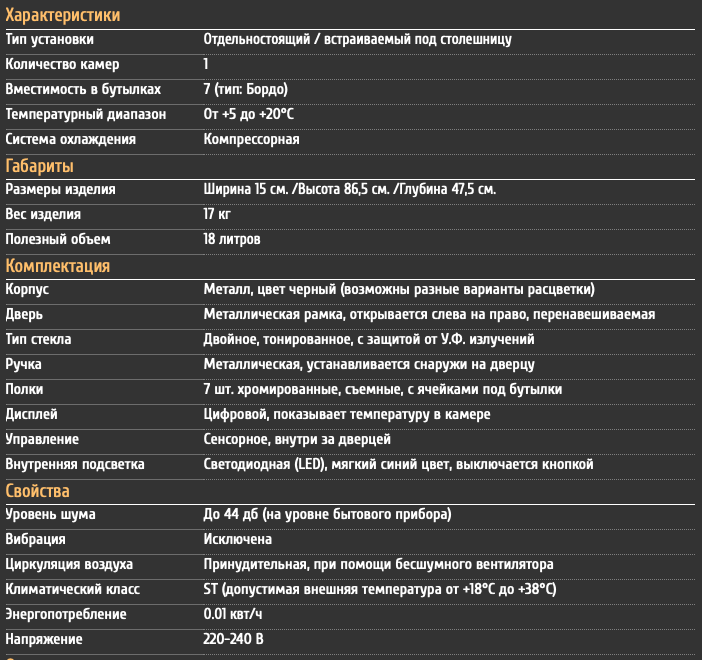Viewport: 702px width, 660px height.
Task: Click the Размеры изделия dimensions text
Action: (350, 189)
